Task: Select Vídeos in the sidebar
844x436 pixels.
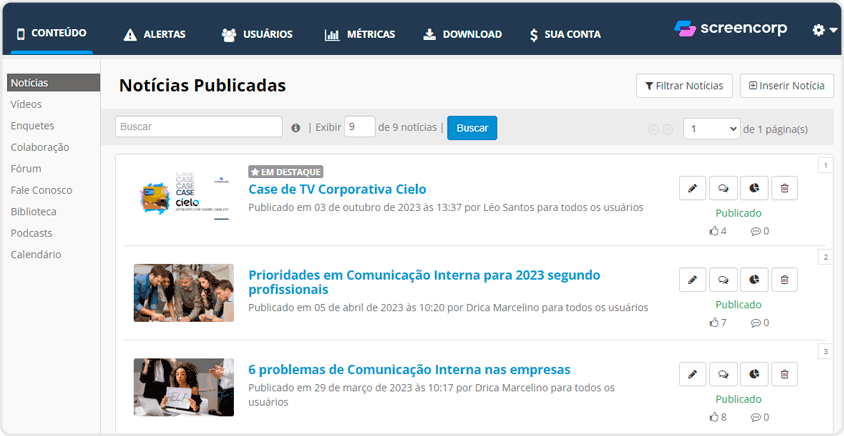Action: [26, 104]
